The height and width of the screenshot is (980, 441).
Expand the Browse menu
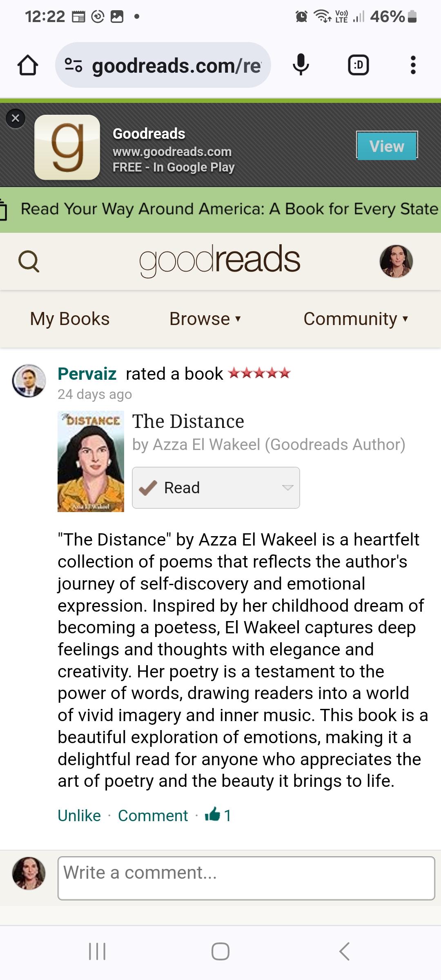click(x=205, y=319)
